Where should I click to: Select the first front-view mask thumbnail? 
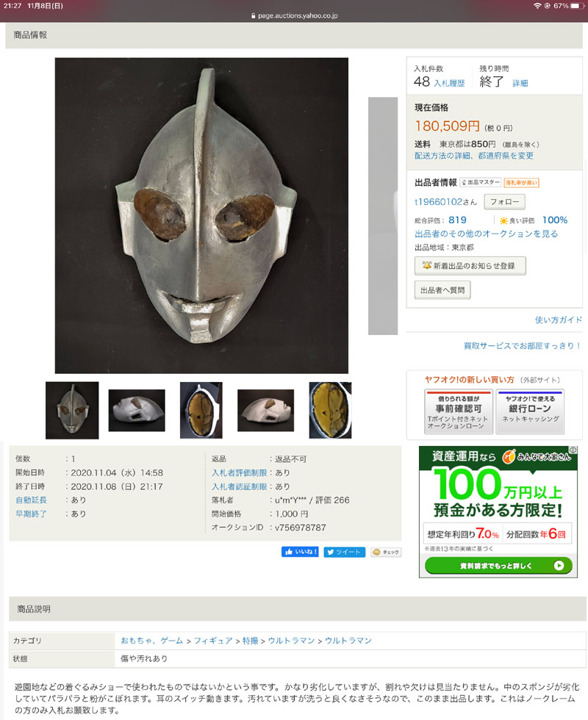pyautogui.click(x=72, y=410)
